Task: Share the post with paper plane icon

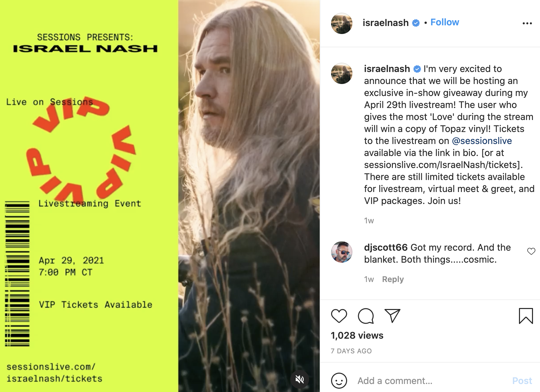Action: point(392,316)
